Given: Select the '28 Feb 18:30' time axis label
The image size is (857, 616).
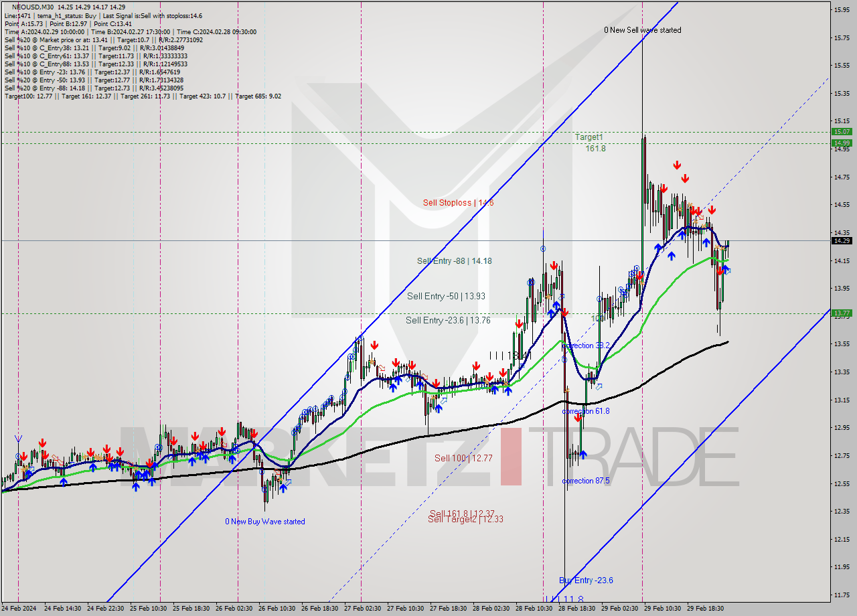Looking at the screenshot, I should tap(577, 609).
